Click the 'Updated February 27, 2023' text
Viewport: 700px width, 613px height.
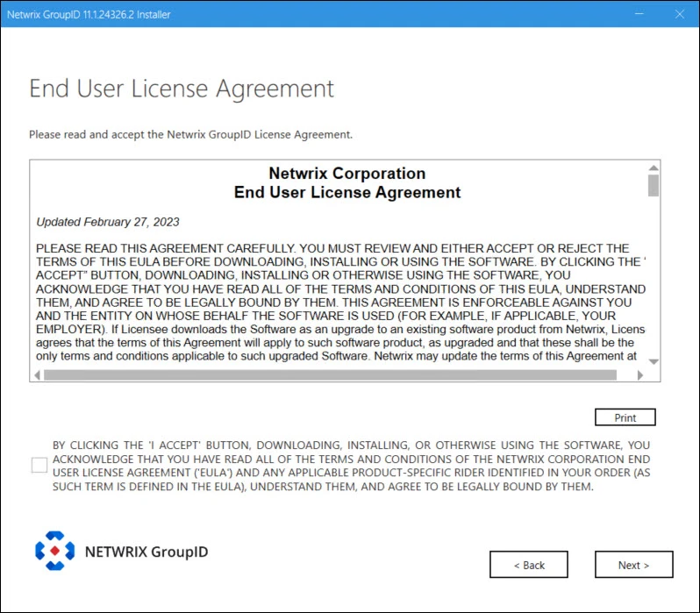click(108, 222)
